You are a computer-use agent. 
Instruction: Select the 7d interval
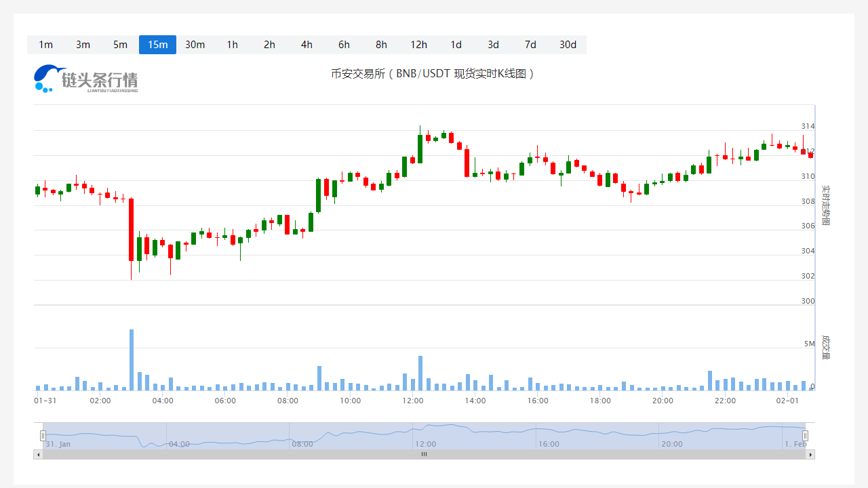pos(530,45)
